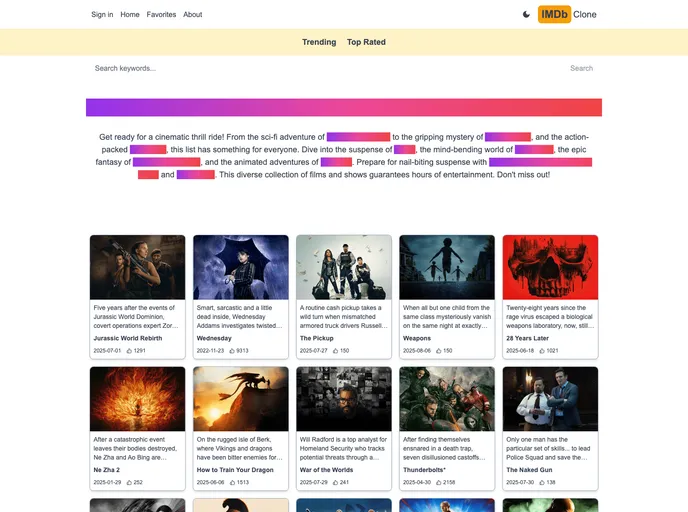Click the Jurassic World Rebirth title

point(128,338)
